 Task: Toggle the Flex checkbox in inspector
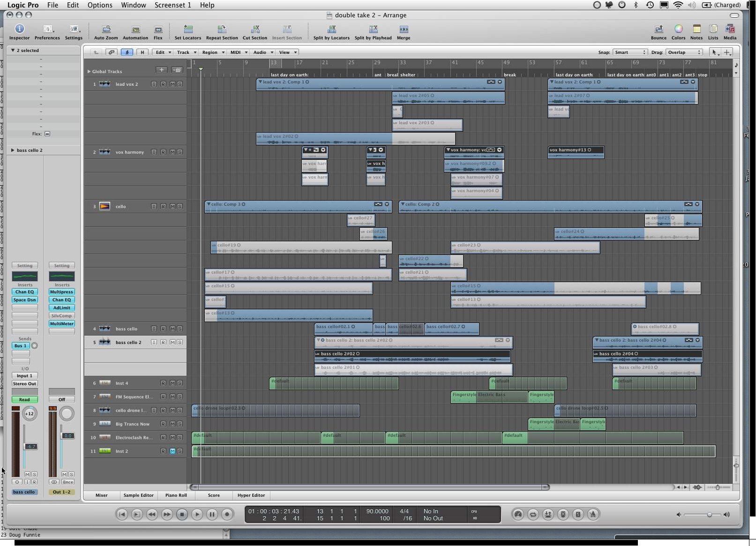47,134
